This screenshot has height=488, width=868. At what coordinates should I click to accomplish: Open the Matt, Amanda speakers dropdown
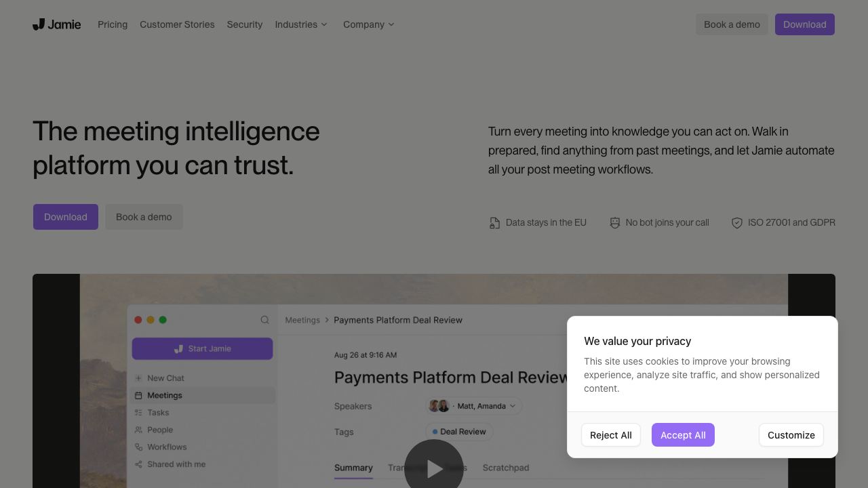[x=474, y=406]
